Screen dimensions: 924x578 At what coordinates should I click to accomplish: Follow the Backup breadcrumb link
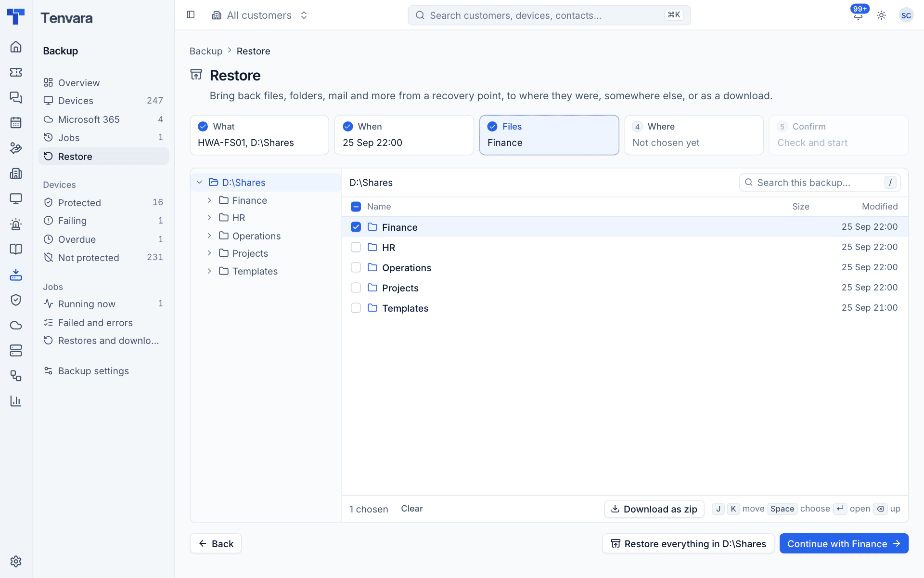206,51
